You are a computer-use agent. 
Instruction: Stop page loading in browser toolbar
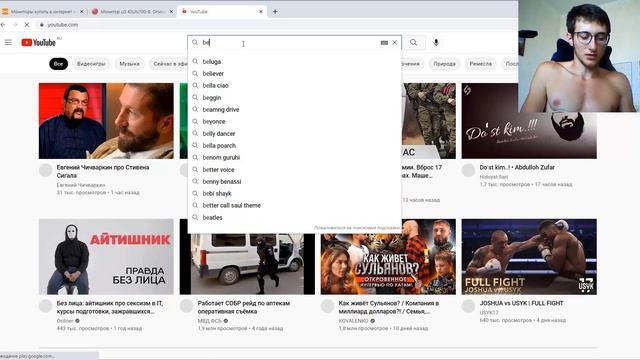pyautogui.click(x=27, y=25)
